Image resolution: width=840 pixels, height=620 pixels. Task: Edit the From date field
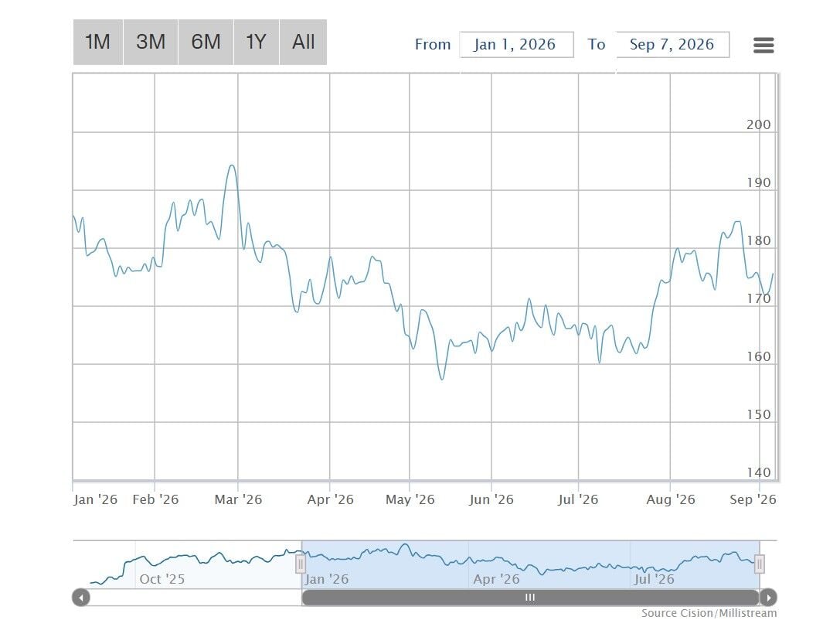(x=516, y=45)
